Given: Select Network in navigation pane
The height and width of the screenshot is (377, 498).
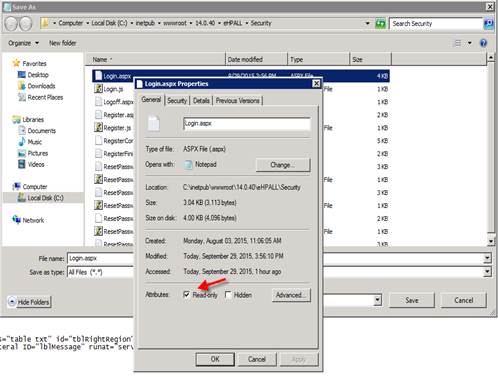Looking at the screenshot, I should click(x=28, y=220).
